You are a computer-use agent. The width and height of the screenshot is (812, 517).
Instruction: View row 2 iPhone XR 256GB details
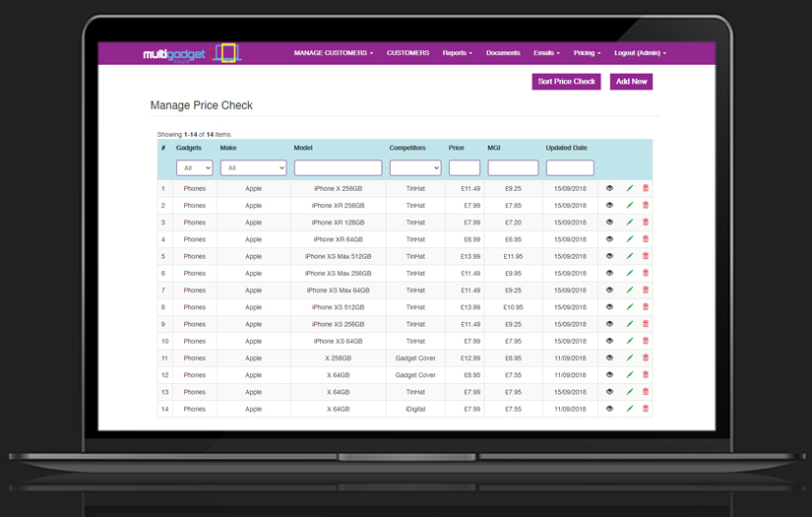tap(609, 205)
